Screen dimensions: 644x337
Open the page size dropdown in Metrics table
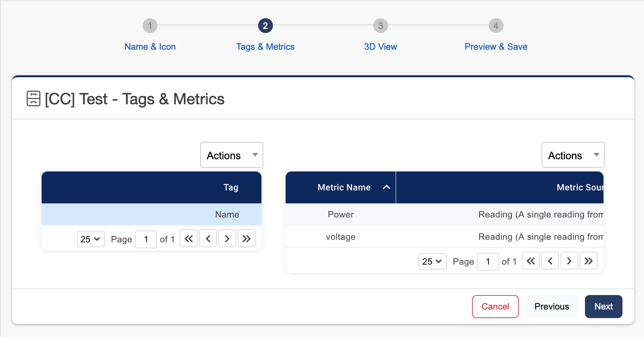click(432, 261)
